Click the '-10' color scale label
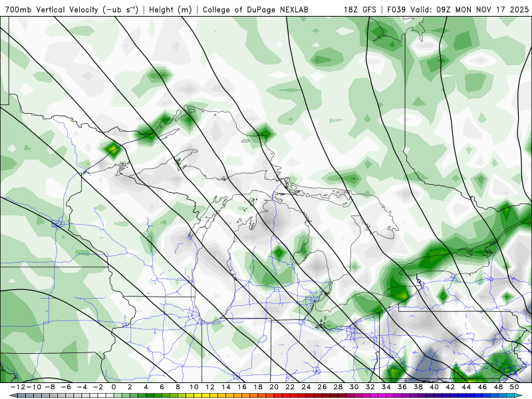 [x=33, y=387]
